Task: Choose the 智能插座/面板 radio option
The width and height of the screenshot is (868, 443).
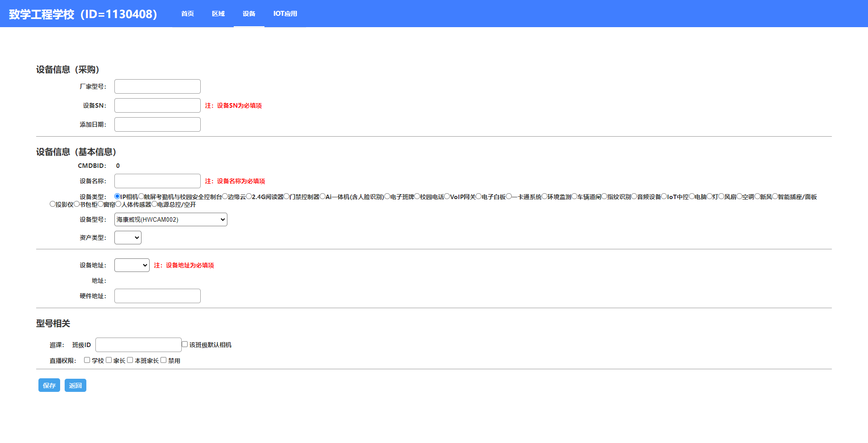Action: pyautogui.click(x=775, y=196)
